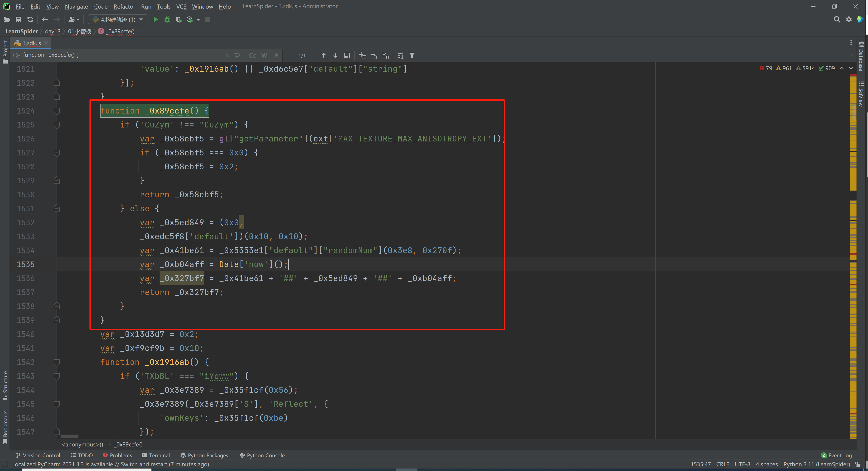
Task: Run the configuration with green play button
Action: click(155, 20)
